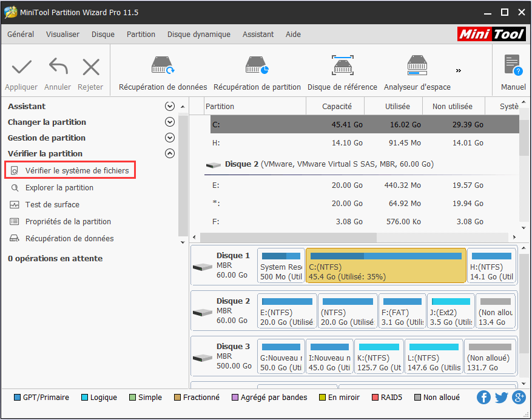This screenshot has width=532, height=420.
Task: Click the Disque 1 drive icon in map
Action: coord(203,267)
